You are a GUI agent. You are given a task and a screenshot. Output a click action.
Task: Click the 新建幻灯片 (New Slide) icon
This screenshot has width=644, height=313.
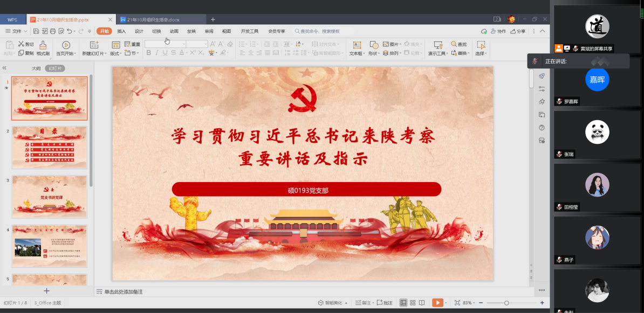coord(94,45)
